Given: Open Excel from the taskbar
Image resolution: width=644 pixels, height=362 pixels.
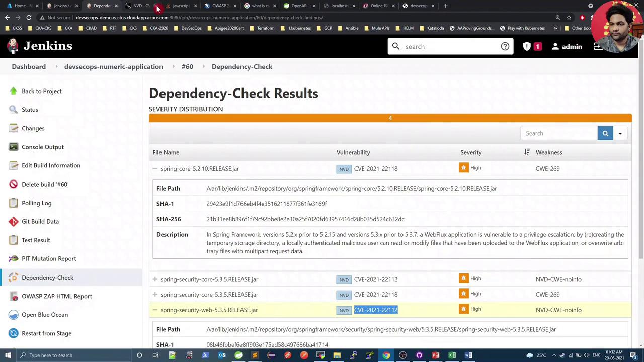Looking at the screenshot, I should pyautogui.click(x=452, y=355).
